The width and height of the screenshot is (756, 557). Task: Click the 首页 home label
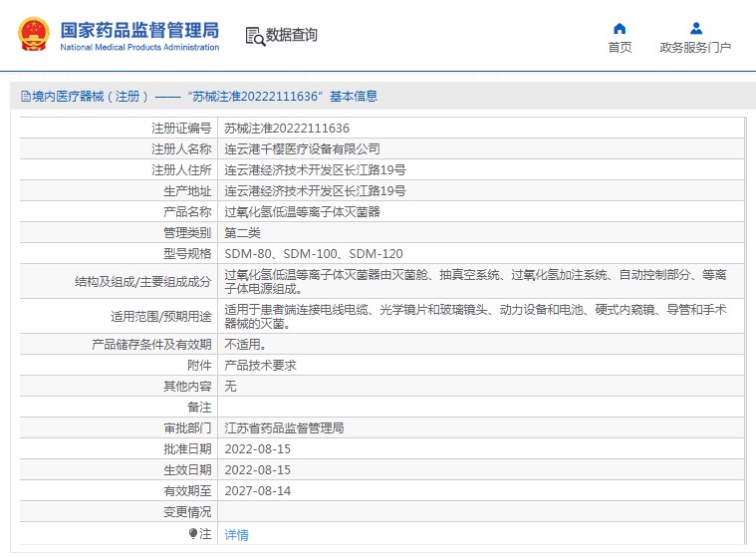620,47
